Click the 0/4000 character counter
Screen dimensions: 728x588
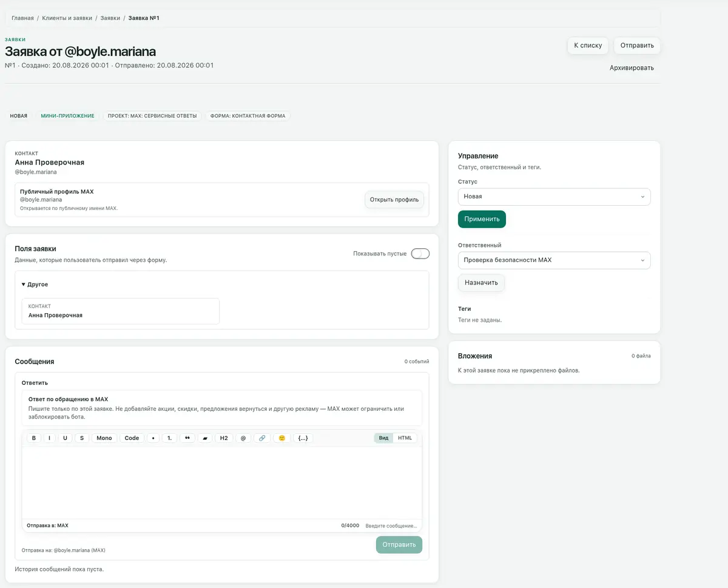350,525
